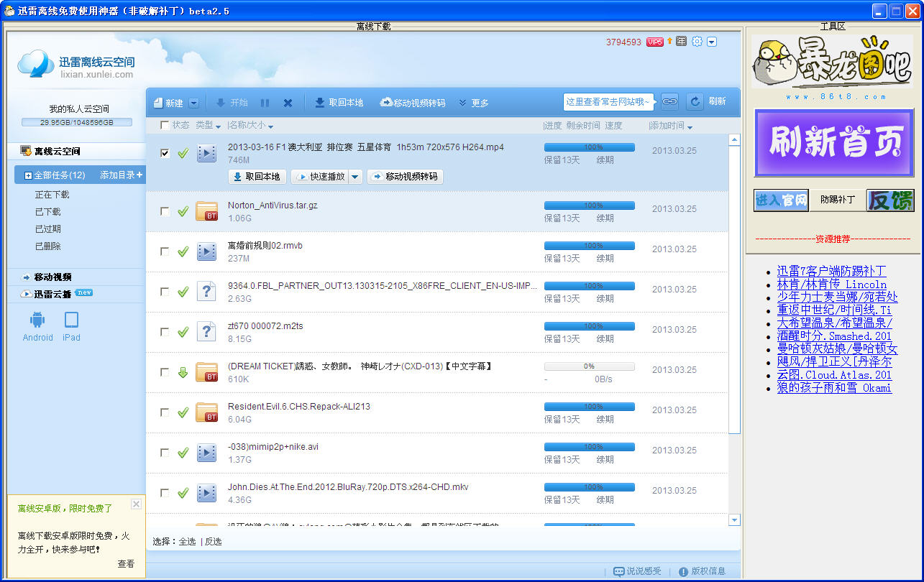
Task: Click 快速播放 quick play button
Action: [319, 177]
